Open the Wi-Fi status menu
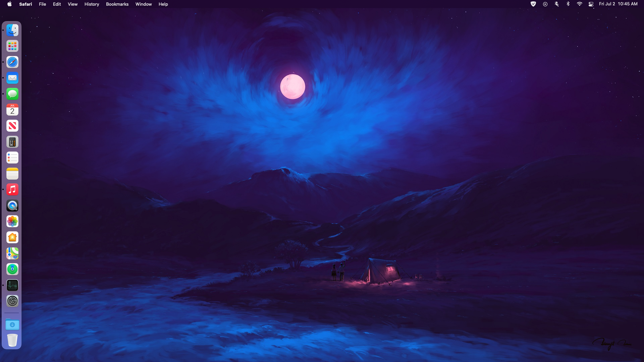Viewport: 644px width, 362px height. (579, 4)
